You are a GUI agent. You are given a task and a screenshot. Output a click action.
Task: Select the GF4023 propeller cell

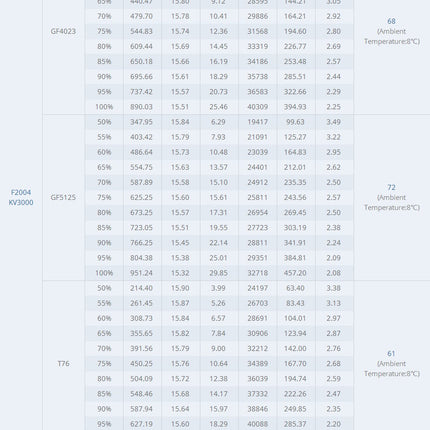(63, 31)
